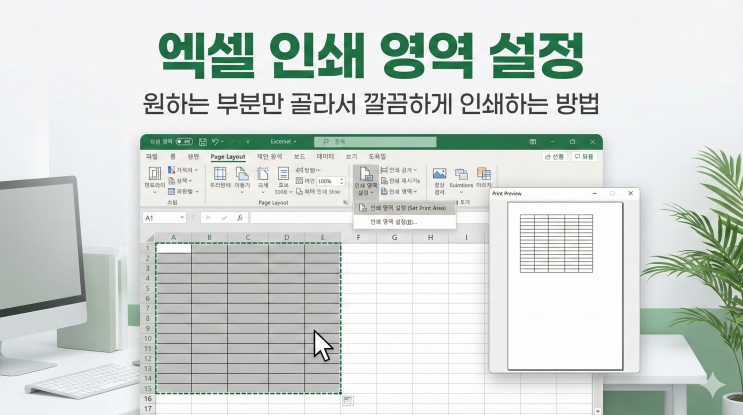The height and width of the screenshot is (415, 743).
Task: Open the Breaks dropdown beside Print Area
Action: pyautogui.click(x=399, y=170)
